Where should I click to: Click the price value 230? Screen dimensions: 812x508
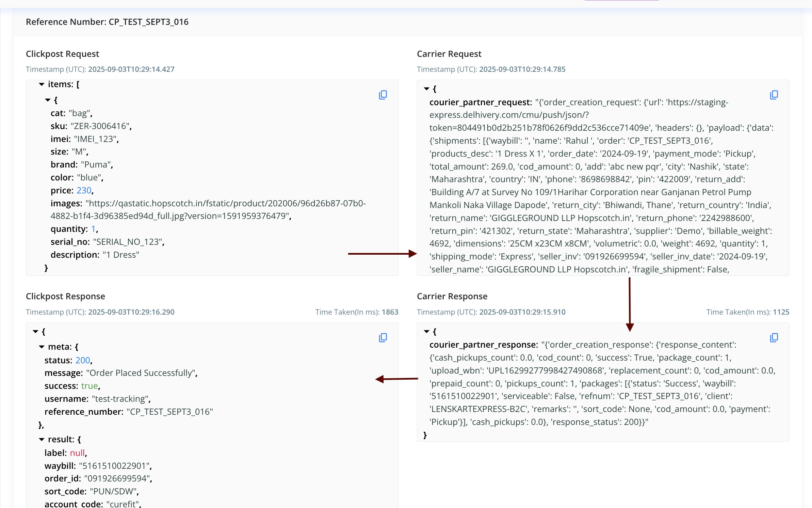click(x=84, y=191)
